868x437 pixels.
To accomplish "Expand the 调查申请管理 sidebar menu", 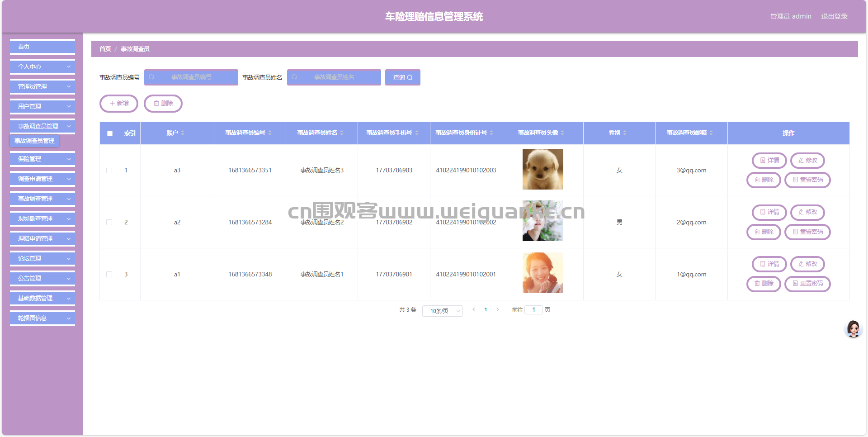I will [x=42, y=179].
